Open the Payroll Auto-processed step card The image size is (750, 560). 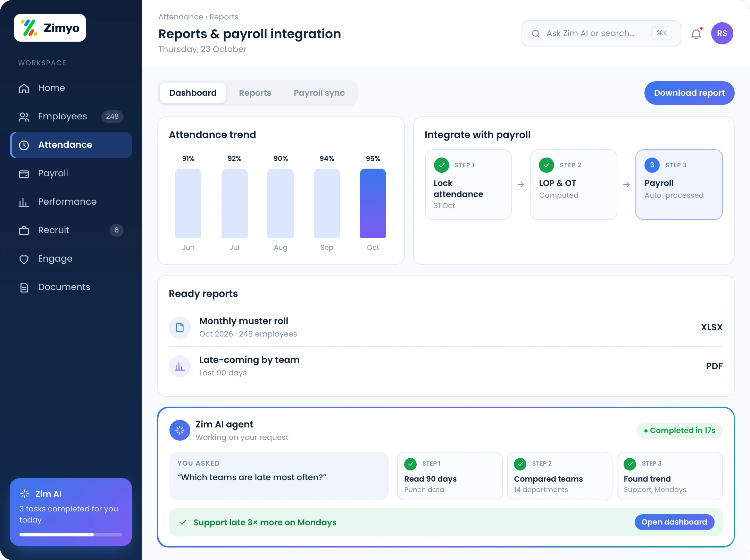coord(679,185)
